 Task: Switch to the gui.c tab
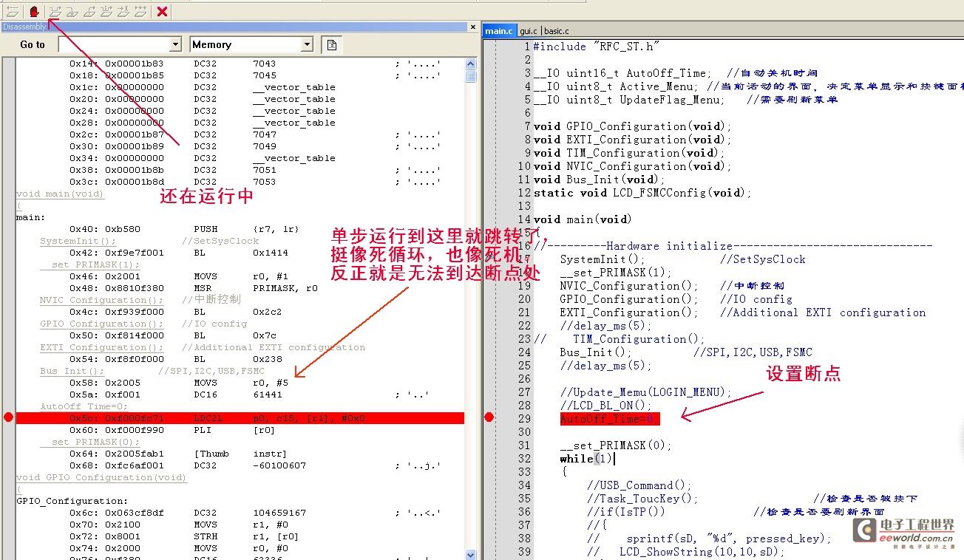pos(528,31)
